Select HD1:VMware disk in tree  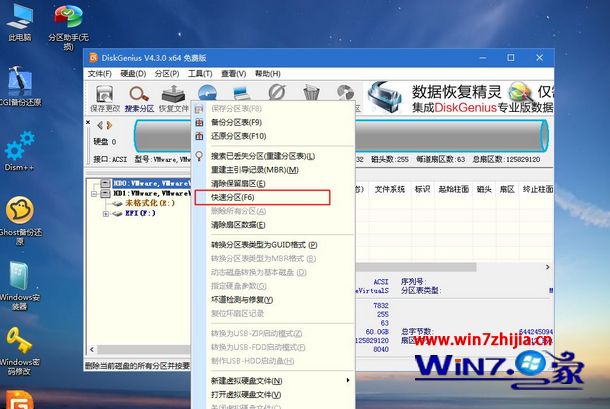[151, 193]
